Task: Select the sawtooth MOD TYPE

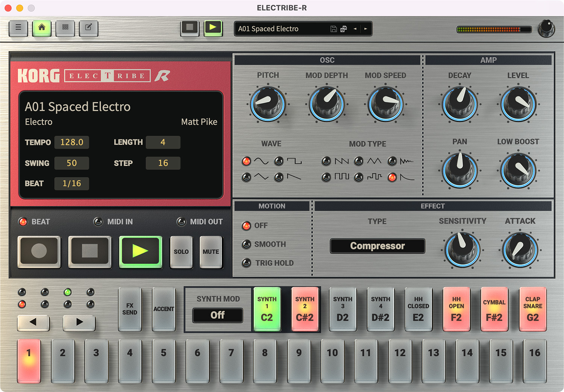Action: 326,161
